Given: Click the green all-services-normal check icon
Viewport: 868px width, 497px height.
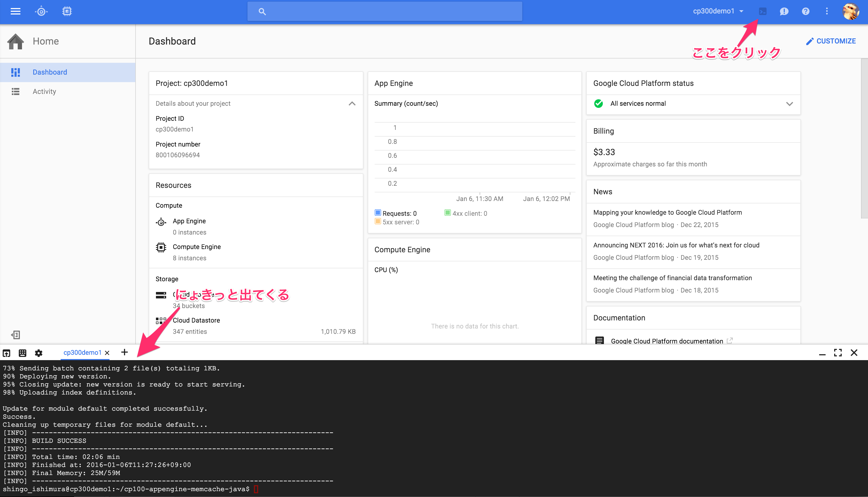Looking at the screenshot, I should (598, 103).
